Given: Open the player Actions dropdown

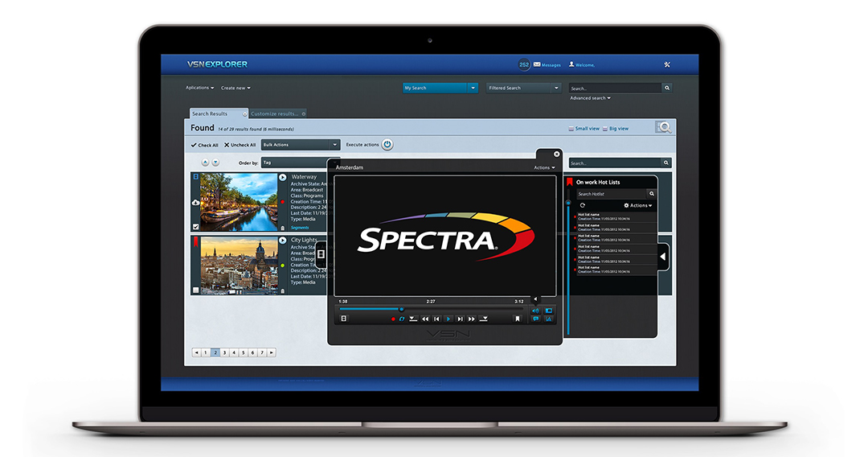Looking at the screenshot, I should [x=544, y=167].
